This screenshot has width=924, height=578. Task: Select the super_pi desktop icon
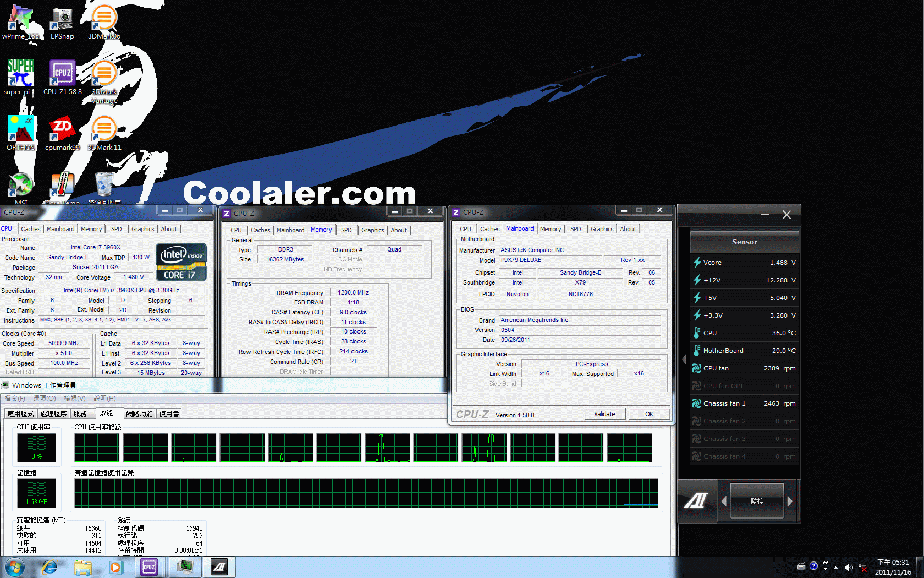click(x=21, y=78)
